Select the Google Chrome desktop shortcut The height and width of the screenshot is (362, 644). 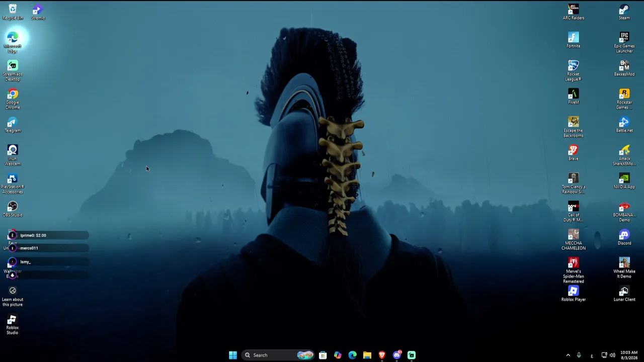(13, 99)
